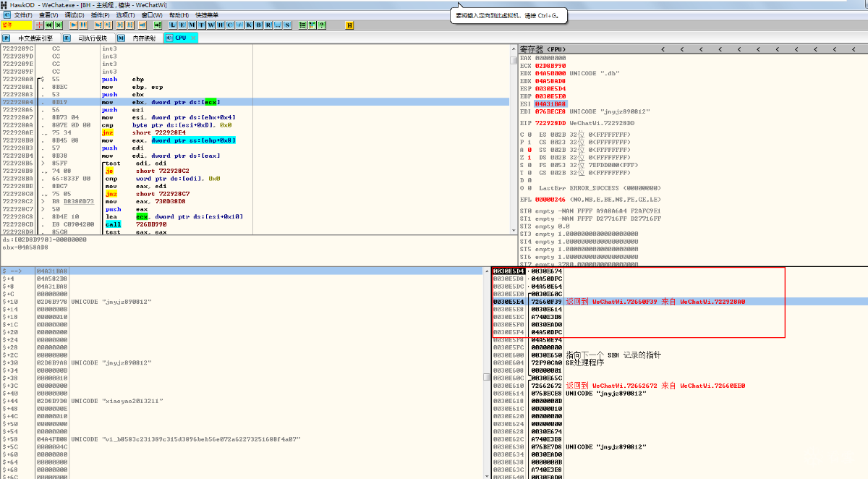Click the go-to-address green arrow icon

coord(157,25)
